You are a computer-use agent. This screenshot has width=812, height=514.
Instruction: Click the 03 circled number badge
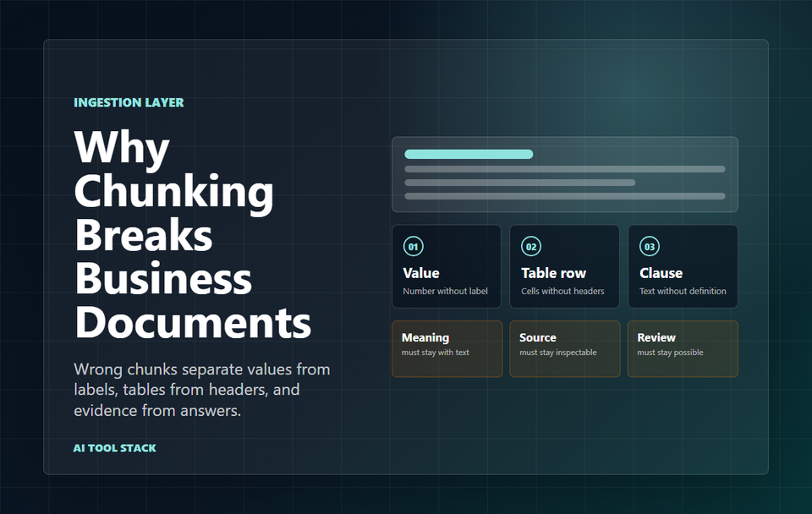point(650,246)
